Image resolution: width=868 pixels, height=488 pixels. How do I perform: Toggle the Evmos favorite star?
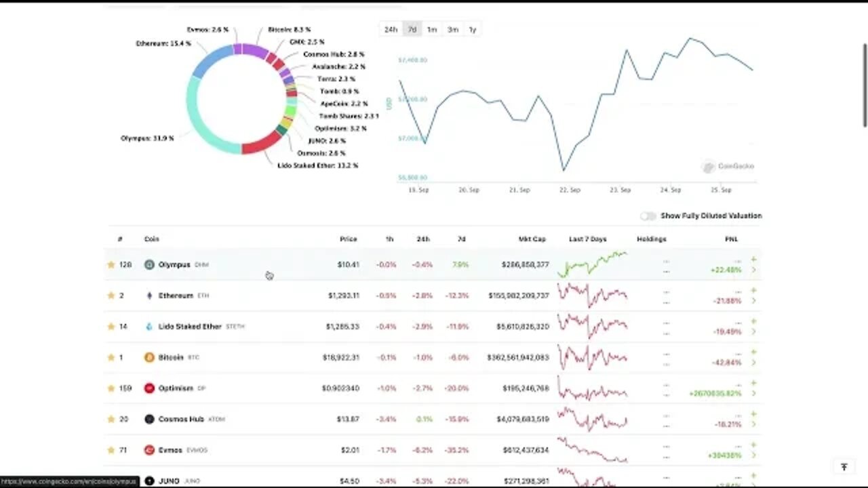click(x=111, y=450)
